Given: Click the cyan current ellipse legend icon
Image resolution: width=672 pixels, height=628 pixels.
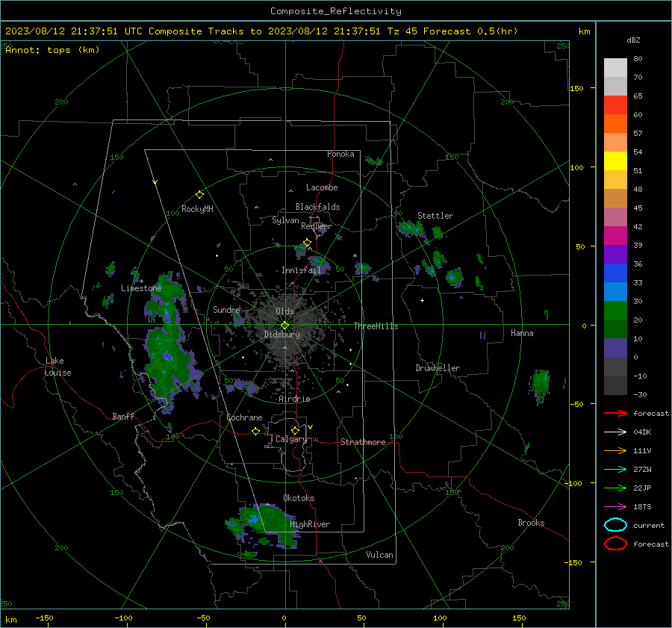Looking at the screenshot, I should [615, 525].
